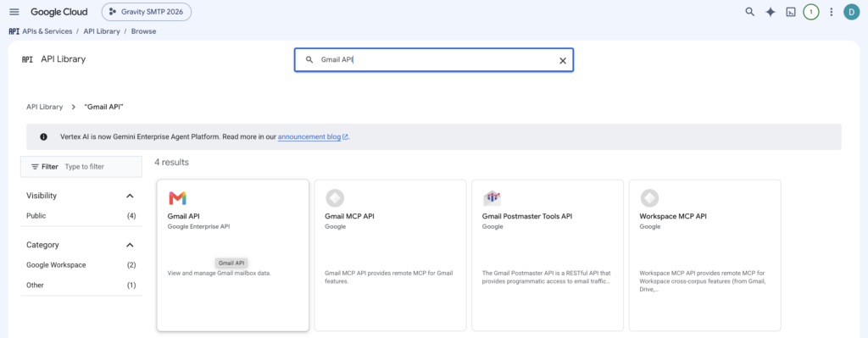Open the Gmail API card title
Screen dimensions: 868x338
coord(183,216)
